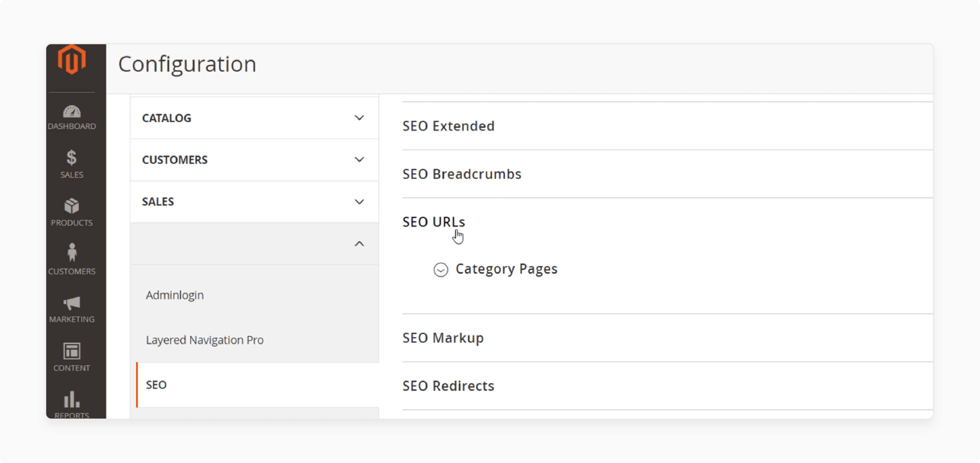Expand the CATALOG configuration section
The width and height of the screenshot is (980, 463).
click(254, 118)
